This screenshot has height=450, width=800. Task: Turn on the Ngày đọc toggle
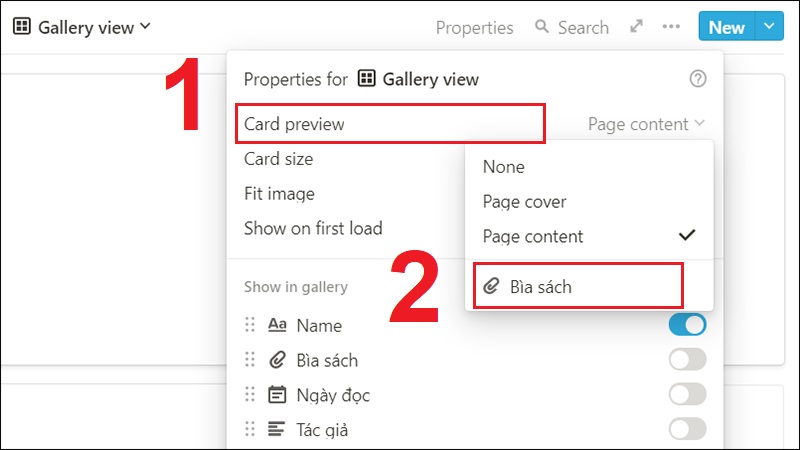pos(687,395)
